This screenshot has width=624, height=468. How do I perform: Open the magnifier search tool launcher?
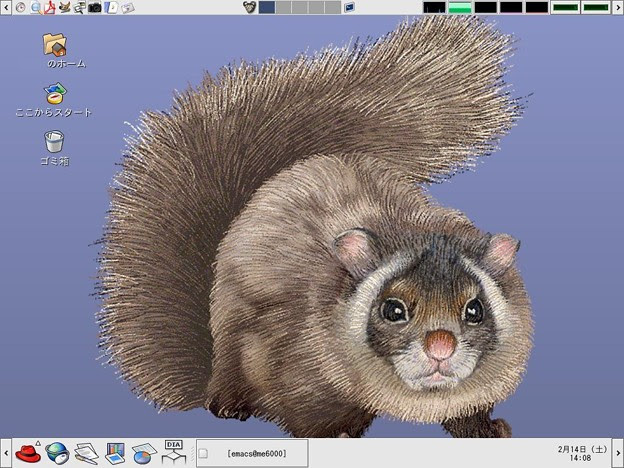pyautogui.click(x=36, y=7)
